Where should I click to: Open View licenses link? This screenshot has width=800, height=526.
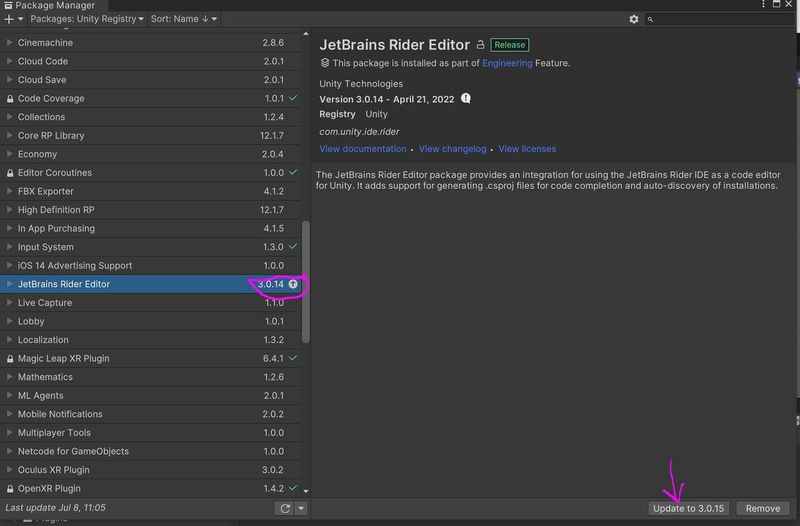click(x=527, y=148)
